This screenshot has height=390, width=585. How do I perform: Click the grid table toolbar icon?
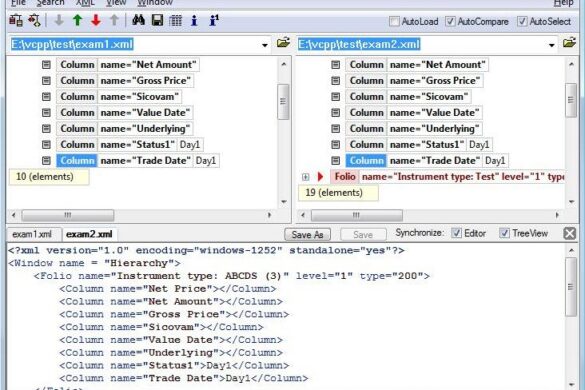pyautogui.click(x=175, y=20)
